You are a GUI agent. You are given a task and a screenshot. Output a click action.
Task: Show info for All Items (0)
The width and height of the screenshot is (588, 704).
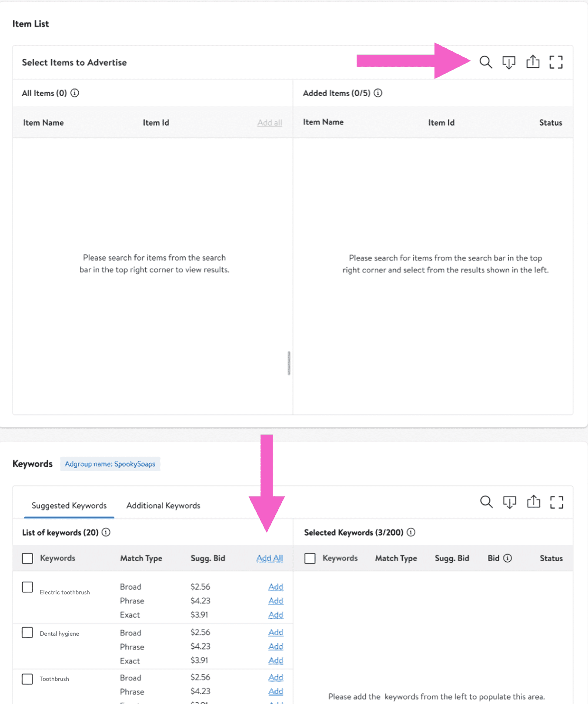pos(75,93)
